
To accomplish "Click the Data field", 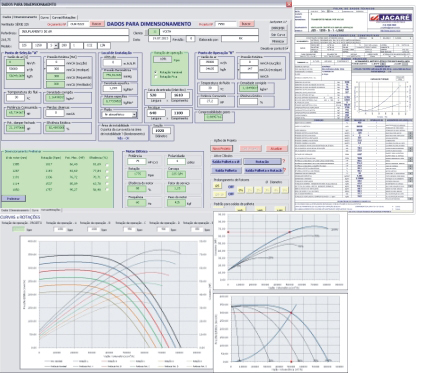I will [x=159, y=39].
